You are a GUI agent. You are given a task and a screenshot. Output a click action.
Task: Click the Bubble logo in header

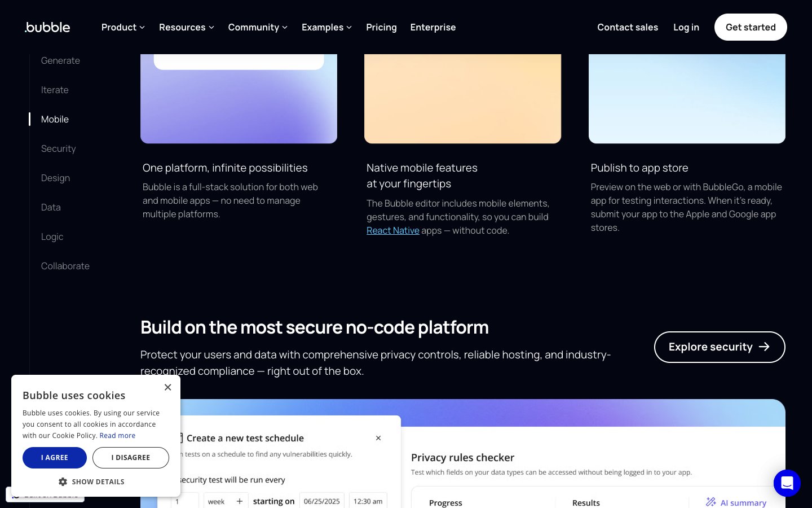(48, 27)
